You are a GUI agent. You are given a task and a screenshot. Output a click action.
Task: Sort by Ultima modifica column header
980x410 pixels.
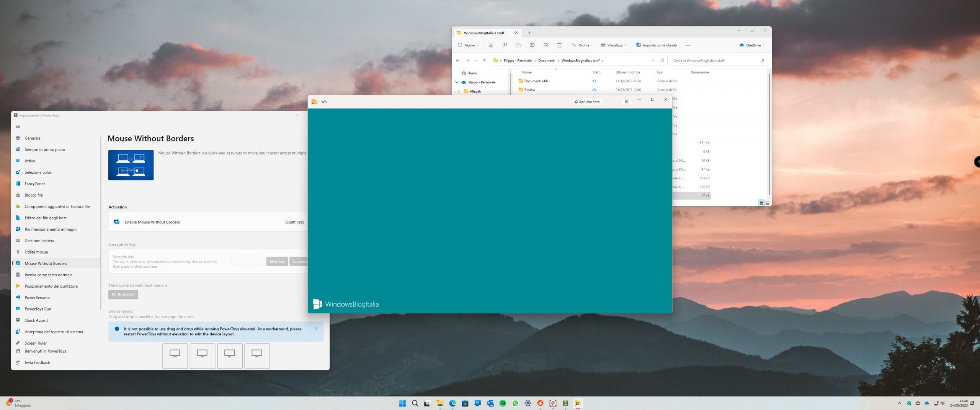pos(627,72)
